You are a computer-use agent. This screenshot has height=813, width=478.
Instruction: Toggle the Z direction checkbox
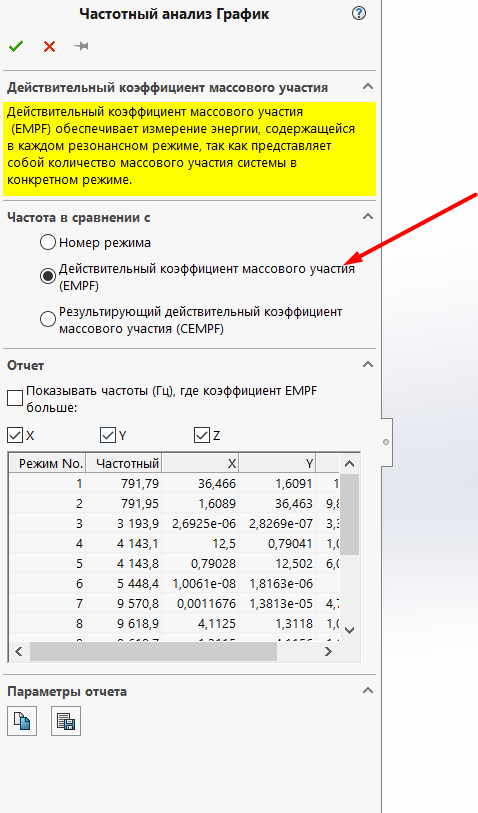tap(202, 435)
